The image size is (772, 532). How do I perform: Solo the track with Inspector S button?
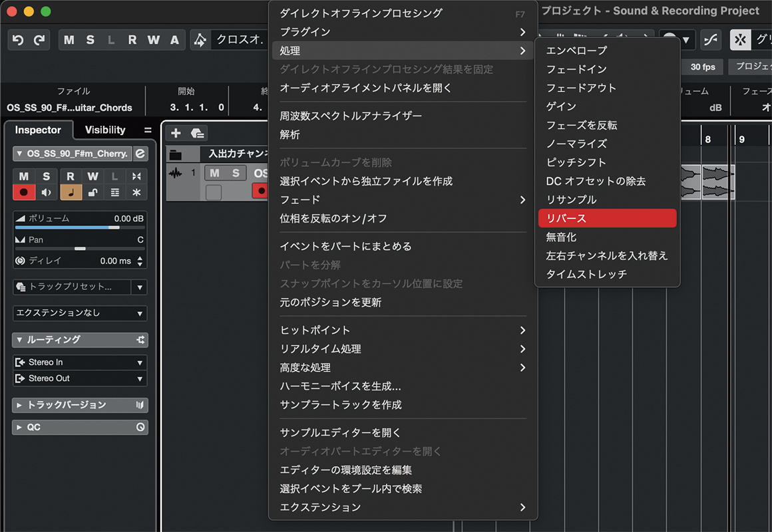pos(47,176)
